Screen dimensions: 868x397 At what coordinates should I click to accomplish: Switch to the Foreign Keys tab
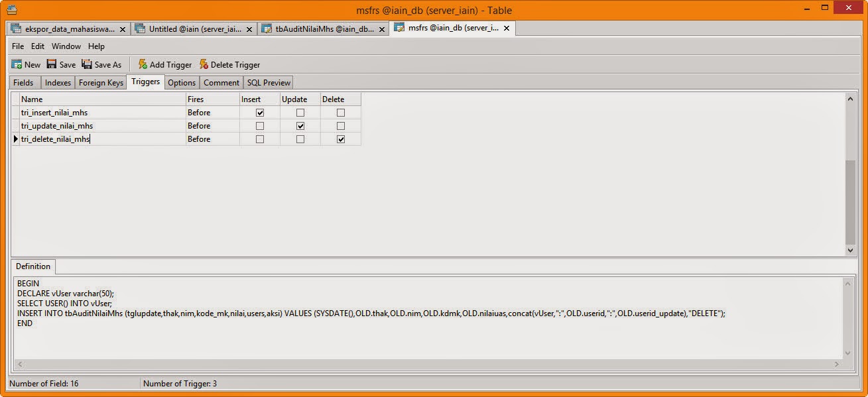click(x=100, y=82)
